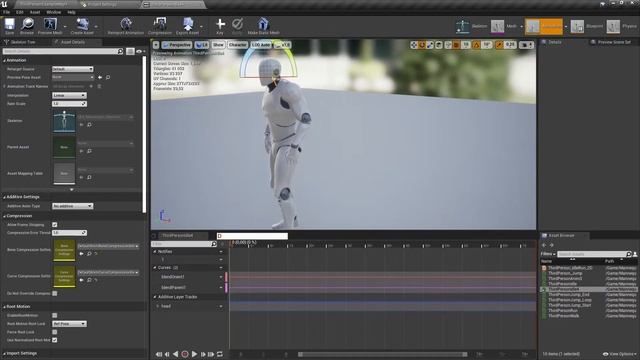
Task: Open the Help menu
Action: [71, 12]
